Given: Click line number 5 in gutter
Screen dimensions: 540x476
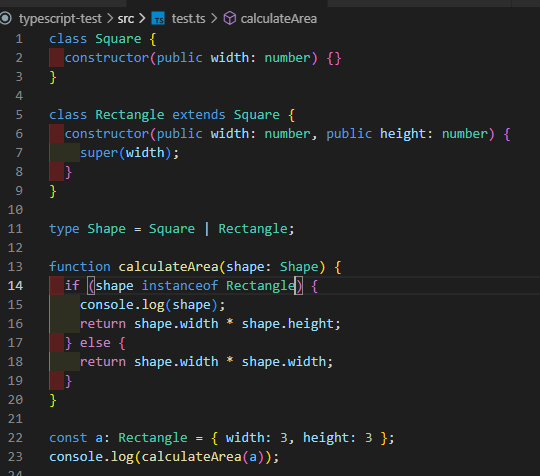Looking at the screenshot, I should 19,115.
